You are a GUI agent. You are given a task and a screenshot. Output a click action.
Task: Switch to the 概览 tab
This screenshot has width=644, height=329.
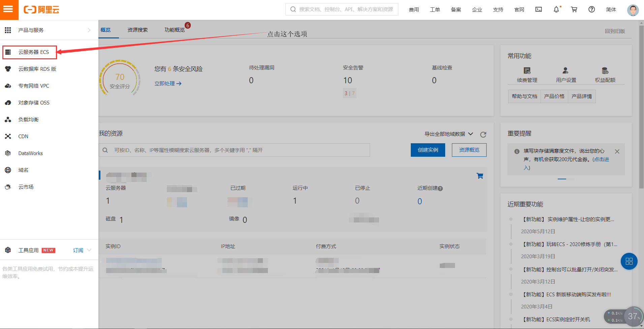click(x=105, y=30)
